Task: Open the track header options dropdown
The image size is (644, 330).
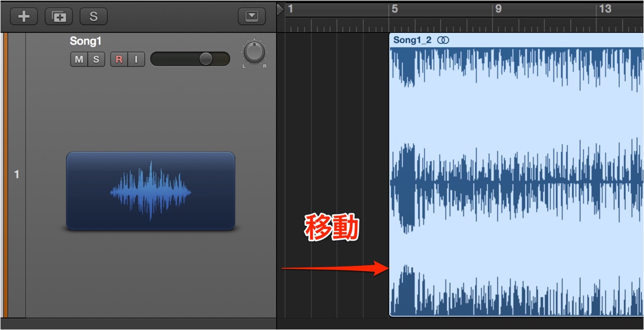Action: 252,16
